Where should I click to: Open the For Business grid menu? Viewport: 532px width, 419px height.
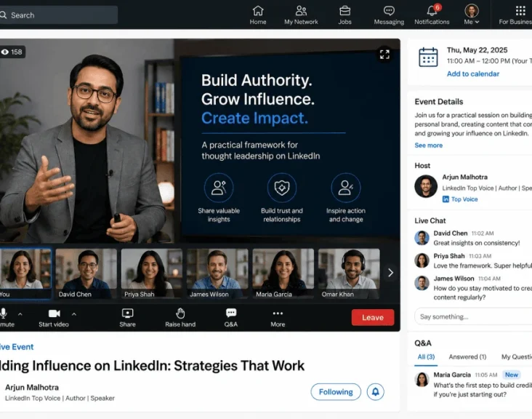pos(517,15)
